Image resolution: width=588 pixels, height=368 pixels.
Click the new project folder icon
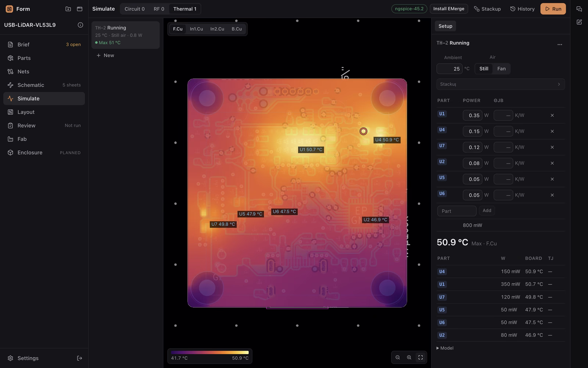(x=68, y=9)
